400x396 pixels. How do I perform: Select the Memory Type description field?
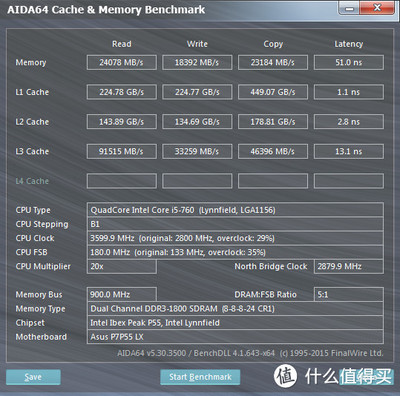(235, 309)
